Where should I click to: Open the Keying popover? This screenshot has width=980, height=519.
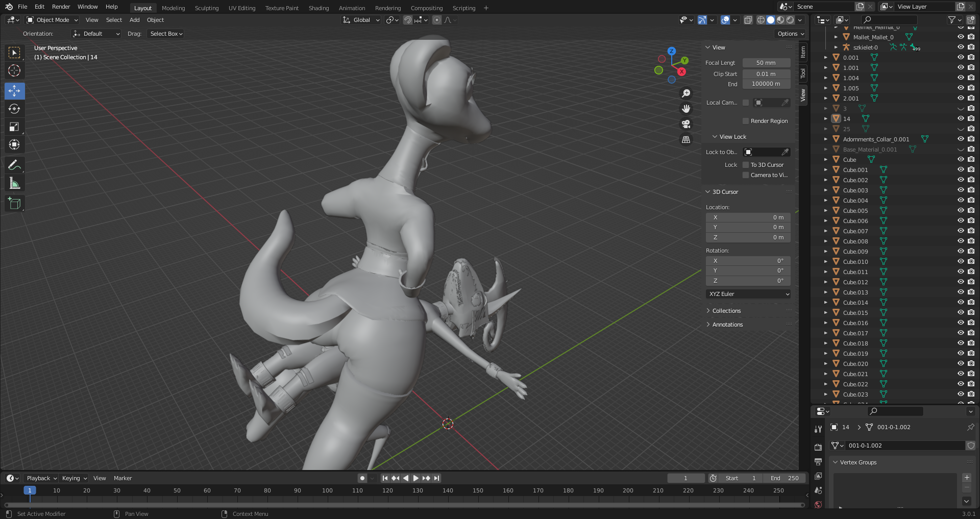75,478
